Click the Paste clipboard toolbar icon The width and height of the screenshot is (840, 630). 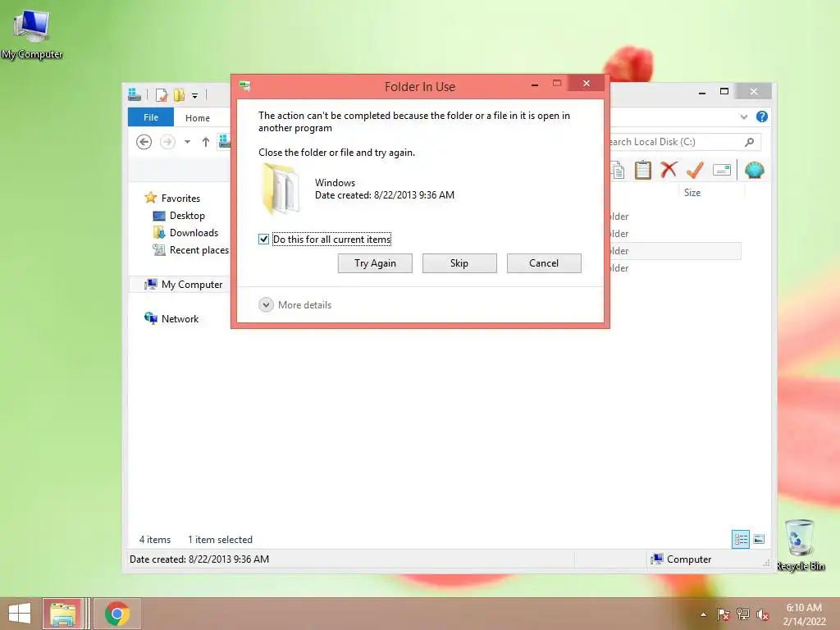(643, 171)
